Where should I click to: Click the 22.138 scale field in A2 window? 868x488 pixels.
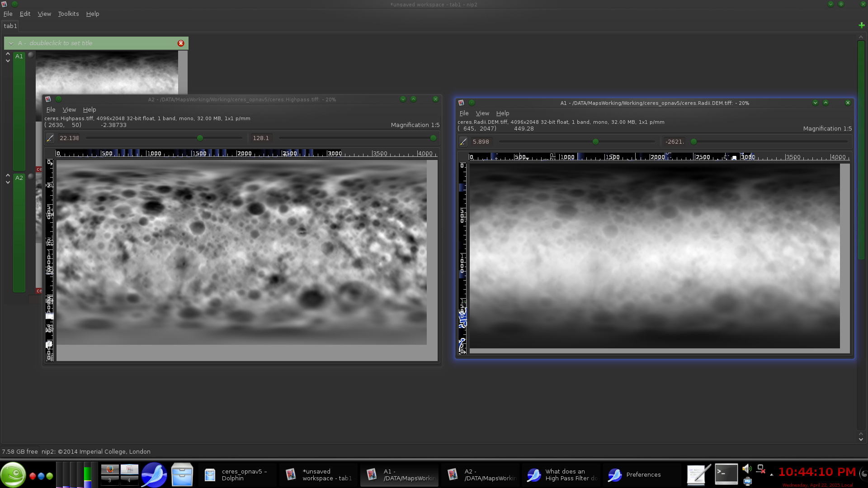pyautogui.click(x=69, y=138)
